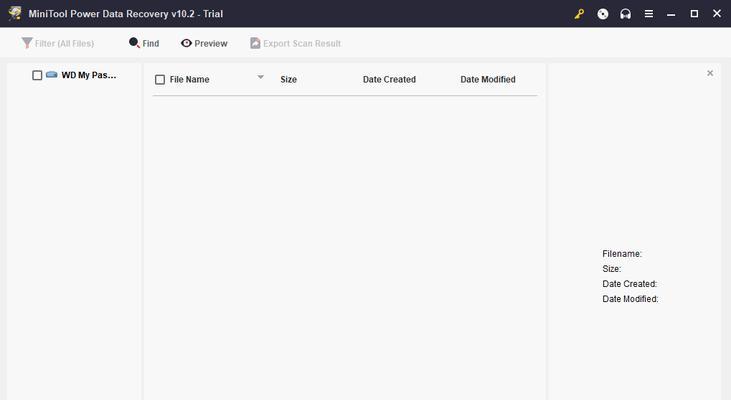Sort by the Date Modified column
Screen dimensions: 731x400
point(488,80)
